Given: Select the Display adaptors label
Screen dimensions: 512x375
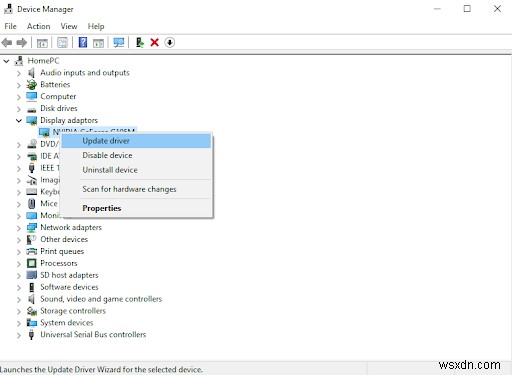Looking at the screenshot, I should [69, 120].
